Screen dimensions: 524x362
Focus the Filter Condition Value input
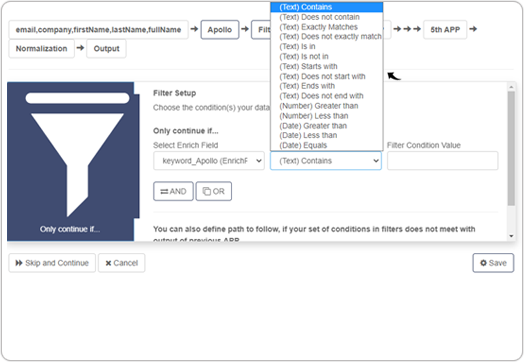(x=442, y=161)
